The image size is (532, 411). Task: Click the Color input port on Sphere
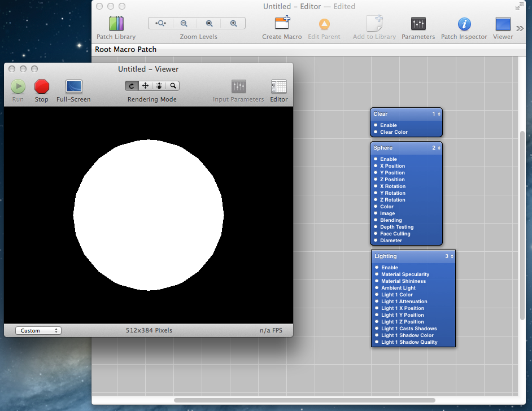click(376, 207)
